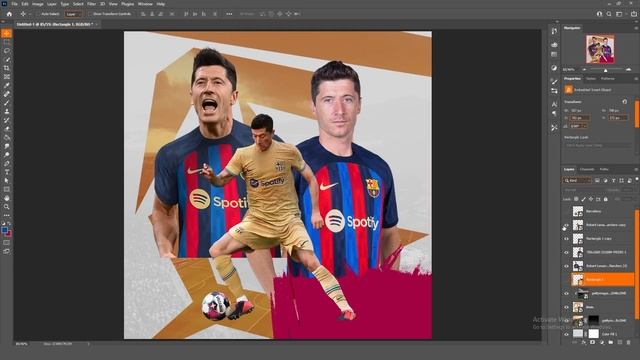This screenshot has height=360, width=640.
Task: Open the Auto-Select Layer dropdown
Action: 73,14
